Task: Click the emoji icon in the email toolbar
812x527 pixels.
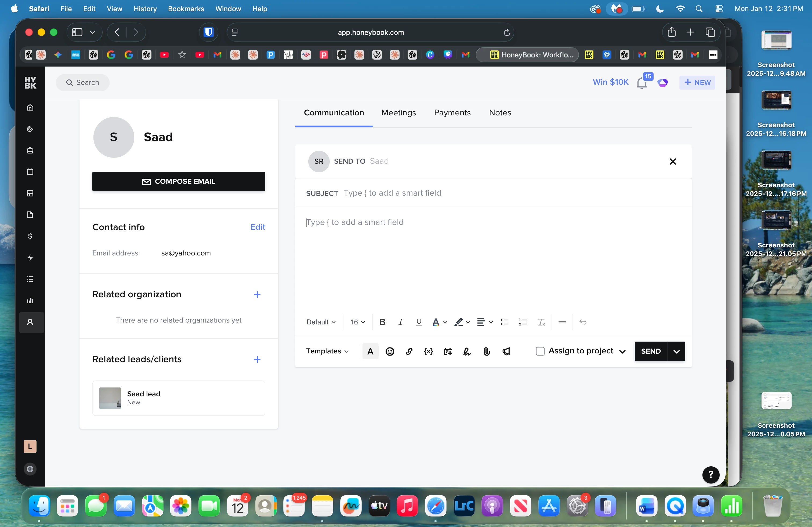Action: (390, 351)
